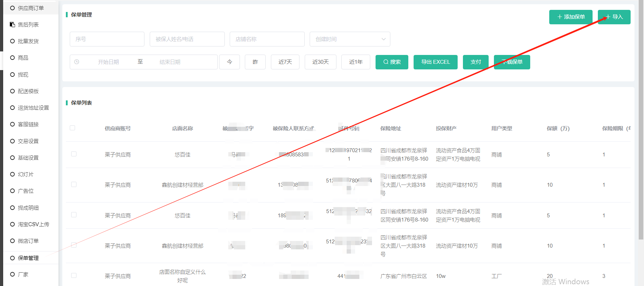Pick the 开始日期 start date field
Screen dimensions: 644x286
(109, 62)
